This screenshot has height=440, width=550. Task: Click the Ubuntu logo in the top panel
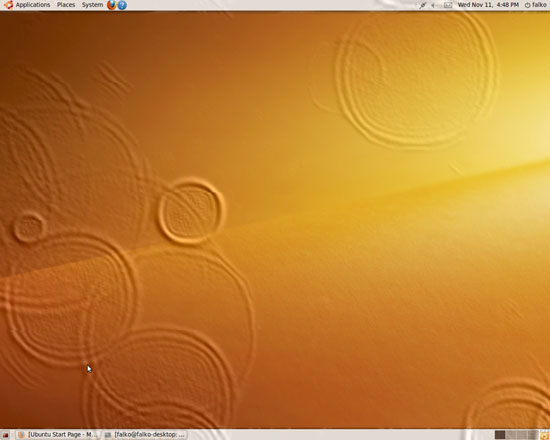(x=8, y=5)
